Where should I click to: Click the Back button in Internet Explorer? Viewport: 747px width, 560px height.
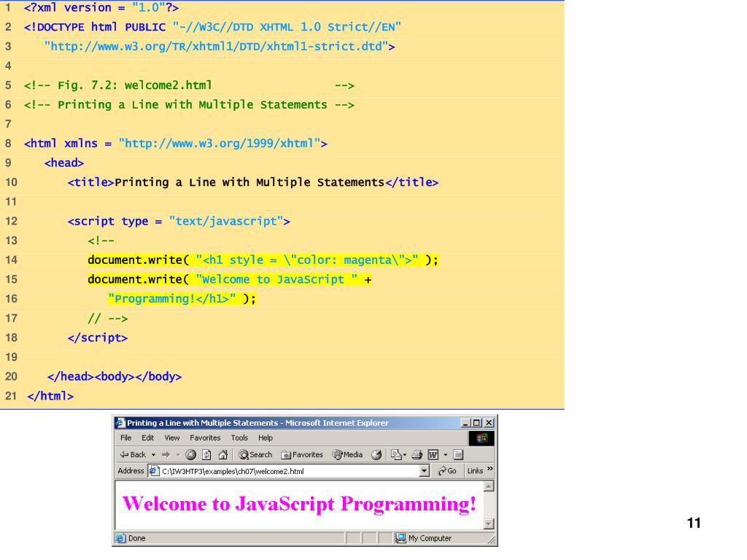(133, 455)
